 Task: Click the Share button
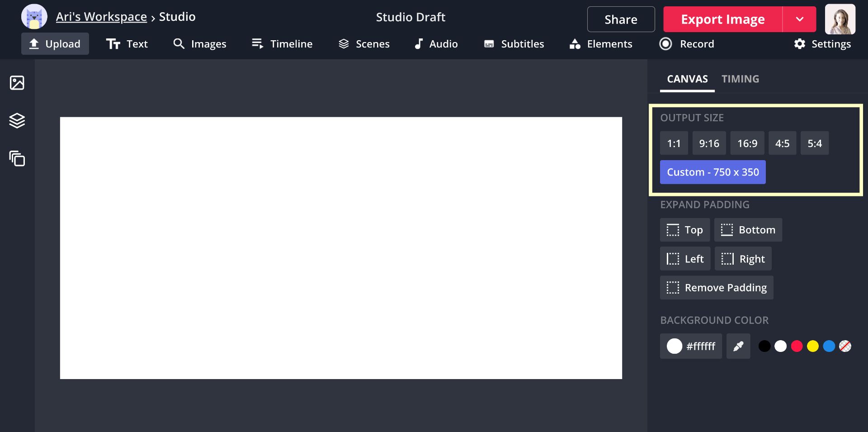coord(621,19)
